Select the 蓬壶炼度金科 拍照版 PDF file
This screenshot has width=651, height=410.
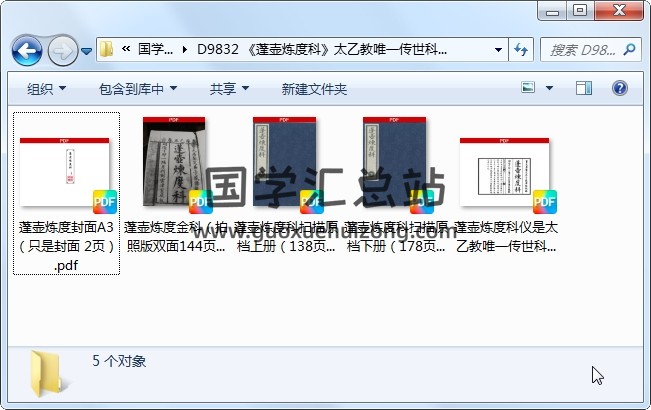tap(175, 185)
